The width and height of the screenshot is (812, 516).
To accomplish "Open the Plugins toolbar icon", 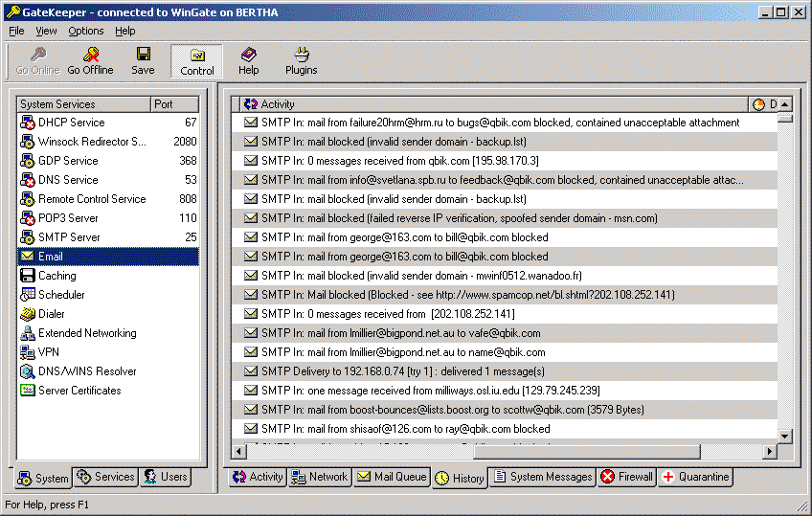I will [x=302, y=54].
